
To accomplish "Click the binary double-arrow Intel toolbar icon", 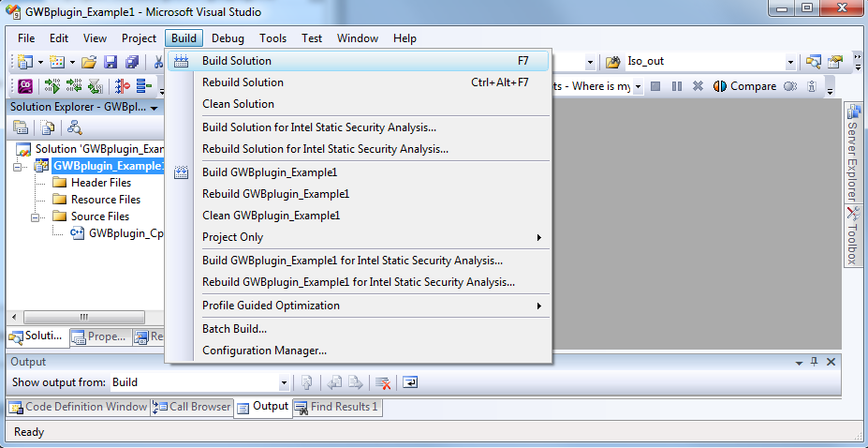I will pos(74,86).
